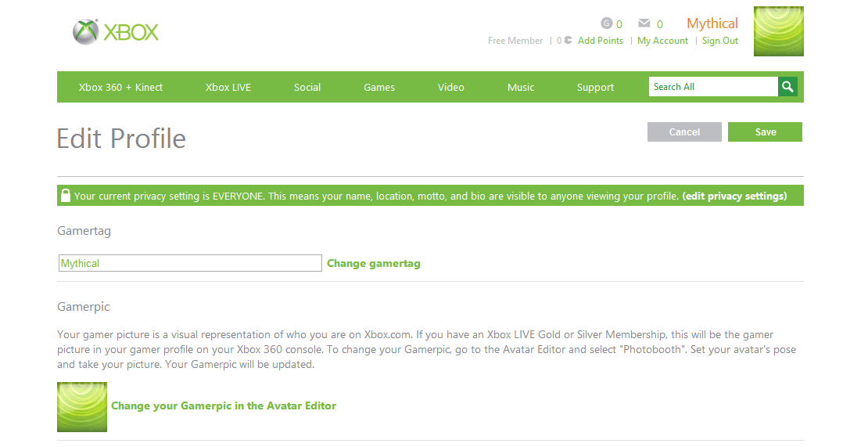Click the Search All input field
868x447 pixels.
click(713, 86)
